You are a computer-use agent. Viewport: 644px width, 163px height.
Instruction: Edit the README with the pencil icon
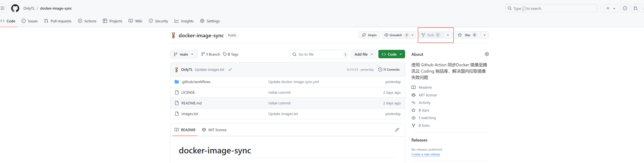pos(397,130)
